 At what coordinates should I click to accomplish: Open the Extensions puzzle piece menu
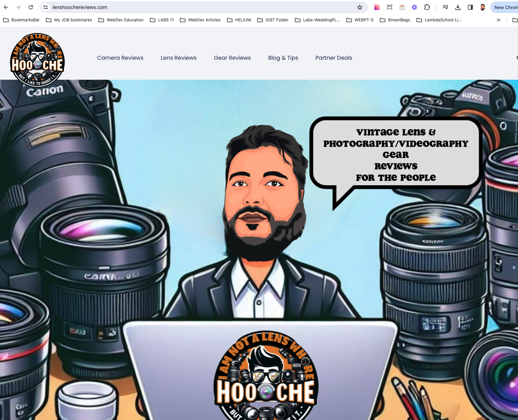pyautogui.click(x=427, y=7)
